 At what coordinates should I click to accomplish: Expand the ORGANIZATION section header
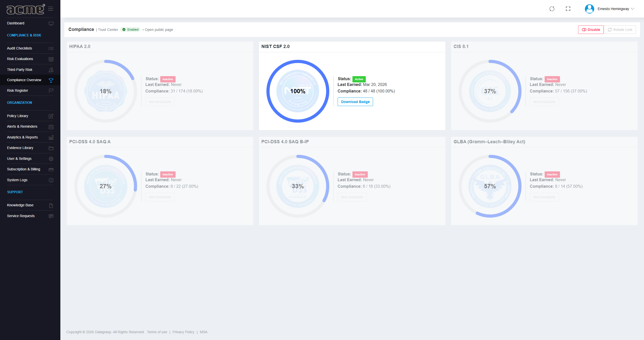click(x=19, y=103)
